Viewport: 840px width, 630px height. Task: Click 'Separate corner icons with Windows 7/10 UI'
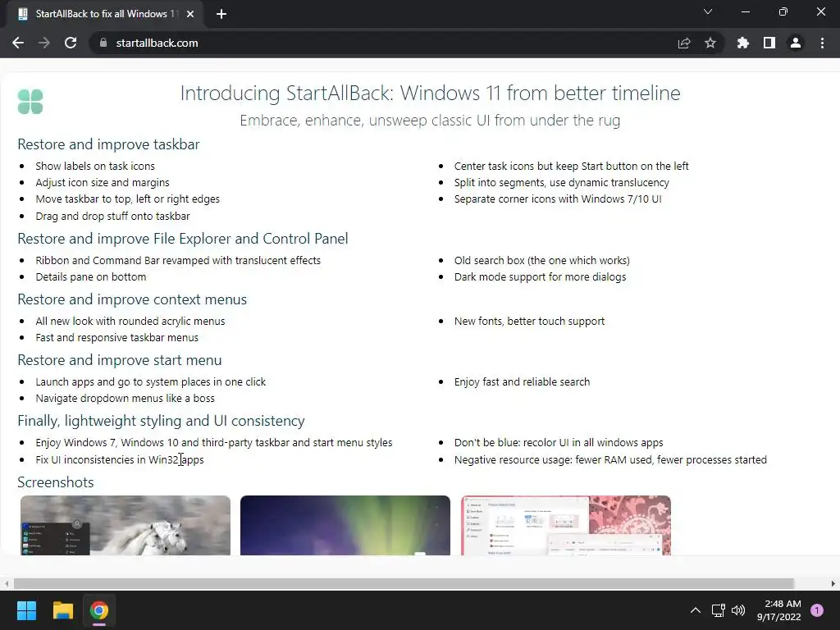(x=558, y=199)
